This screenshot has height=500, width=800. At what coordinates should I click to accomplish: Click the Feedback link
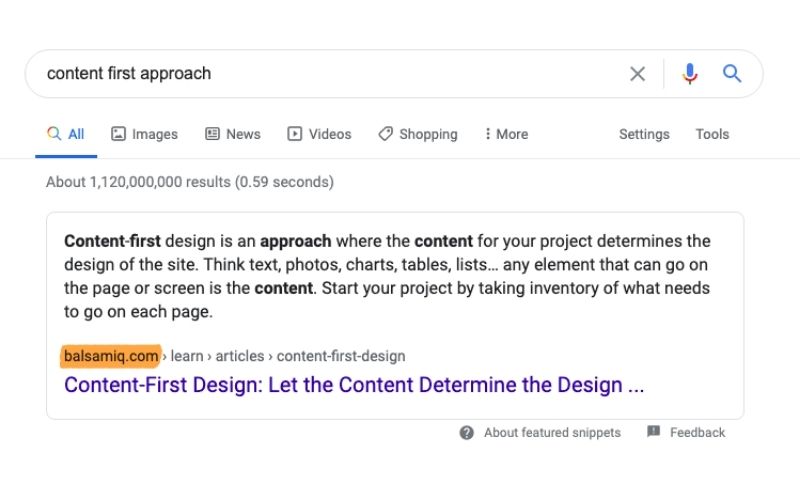point(697,433)
